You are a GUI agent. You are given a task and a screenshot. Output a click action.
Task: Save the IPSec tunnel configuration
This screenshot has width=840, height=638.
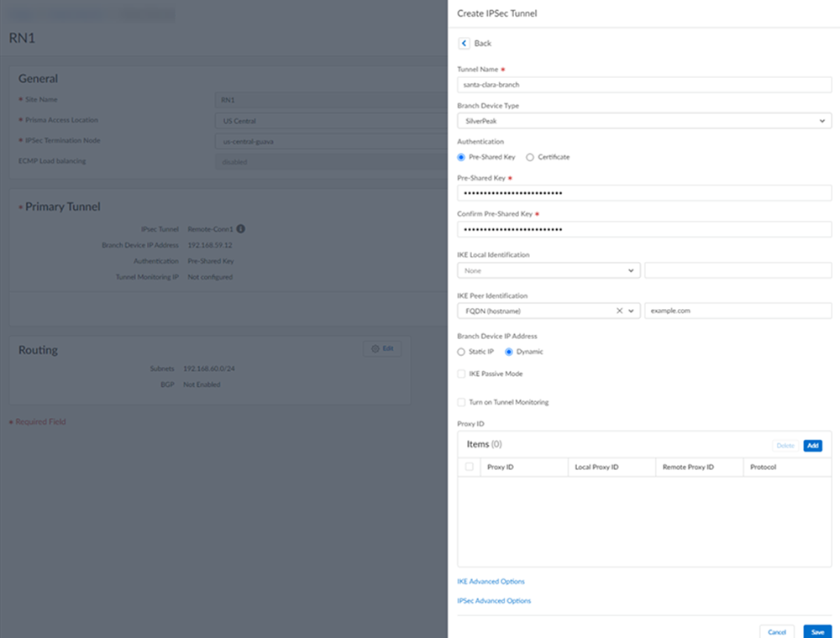817,631
